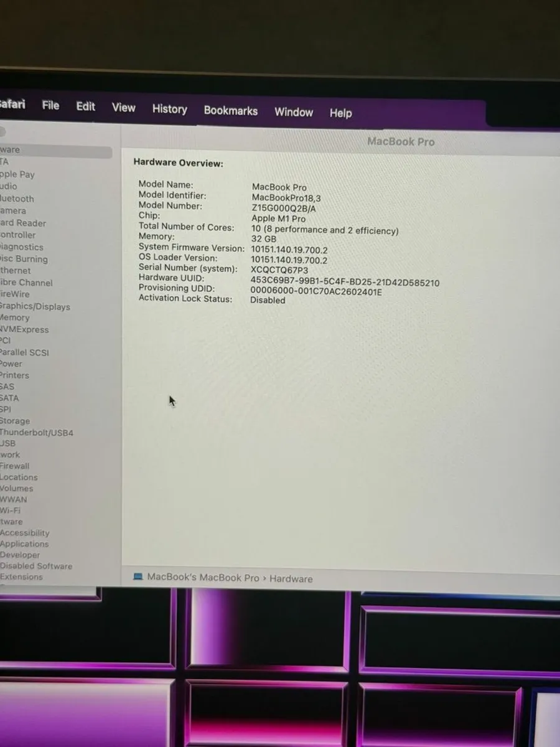Click "Hardware" in the bottom path bar

pyautogui.click(x=291, y=579)
